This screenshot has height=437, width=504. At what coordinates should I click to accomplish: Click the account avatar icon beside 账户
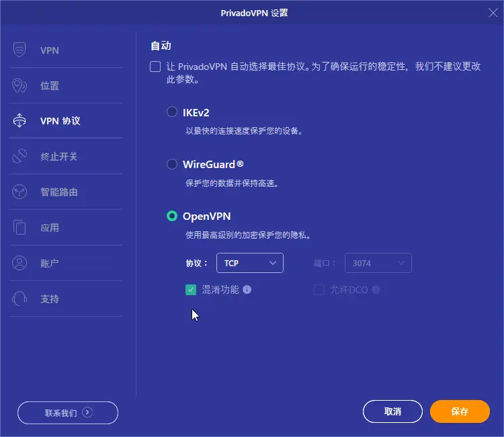click(19, 263)
